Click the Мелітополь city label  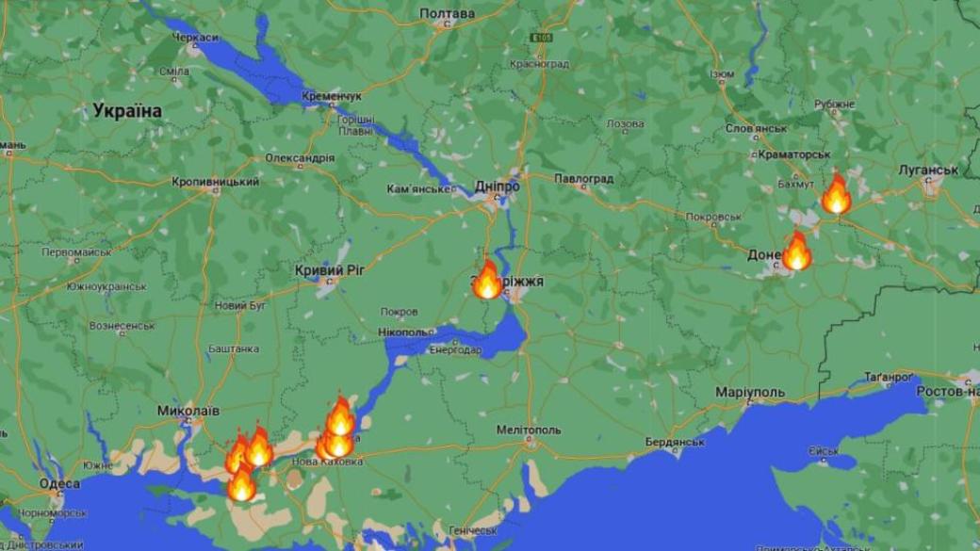(529, 429)
